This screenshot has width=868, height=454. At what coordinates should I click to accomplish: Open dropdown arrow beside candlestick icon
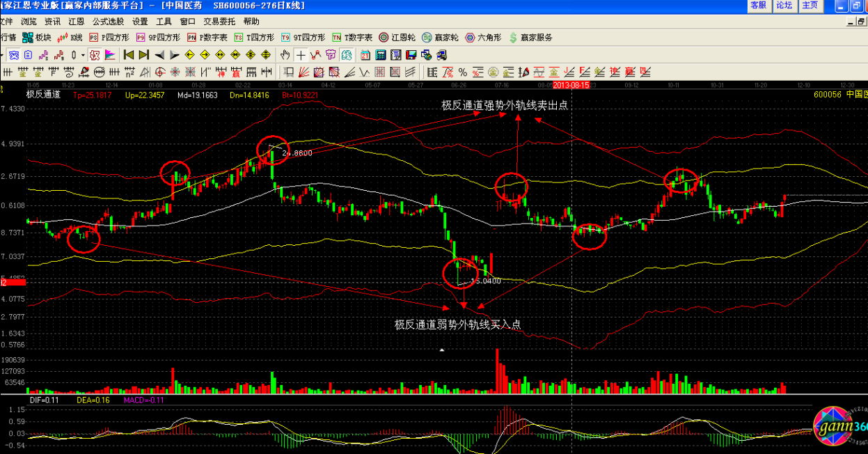(83, 55)
